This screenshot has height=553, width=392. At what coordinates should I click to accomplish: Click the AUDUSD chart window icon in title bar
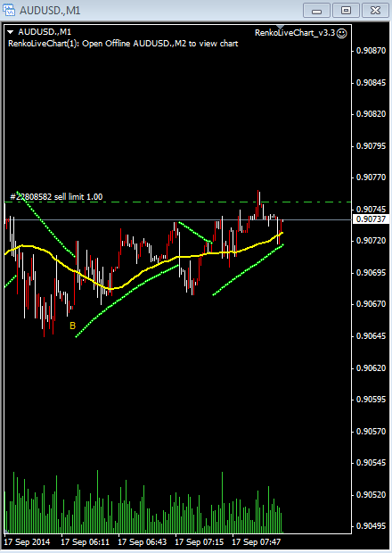click(x=8, y=10)
